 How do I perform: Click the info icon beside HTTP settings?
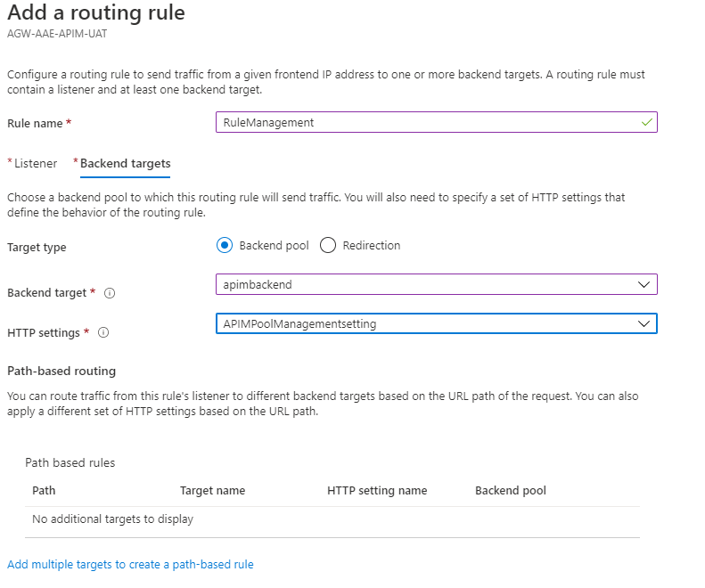103,333
